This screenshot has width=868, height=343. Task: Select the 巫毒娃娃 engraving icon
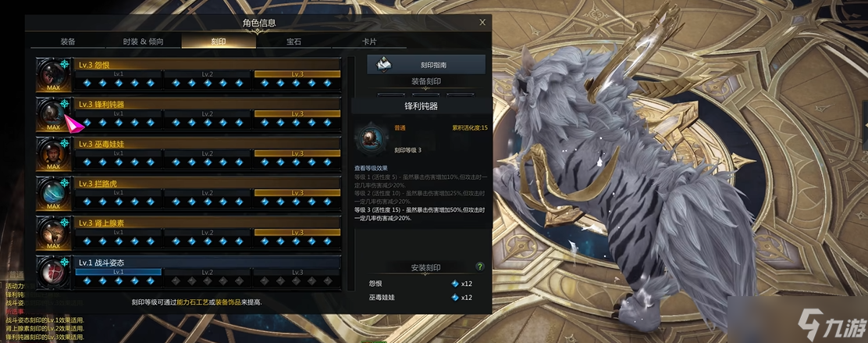tap(53, 153)
